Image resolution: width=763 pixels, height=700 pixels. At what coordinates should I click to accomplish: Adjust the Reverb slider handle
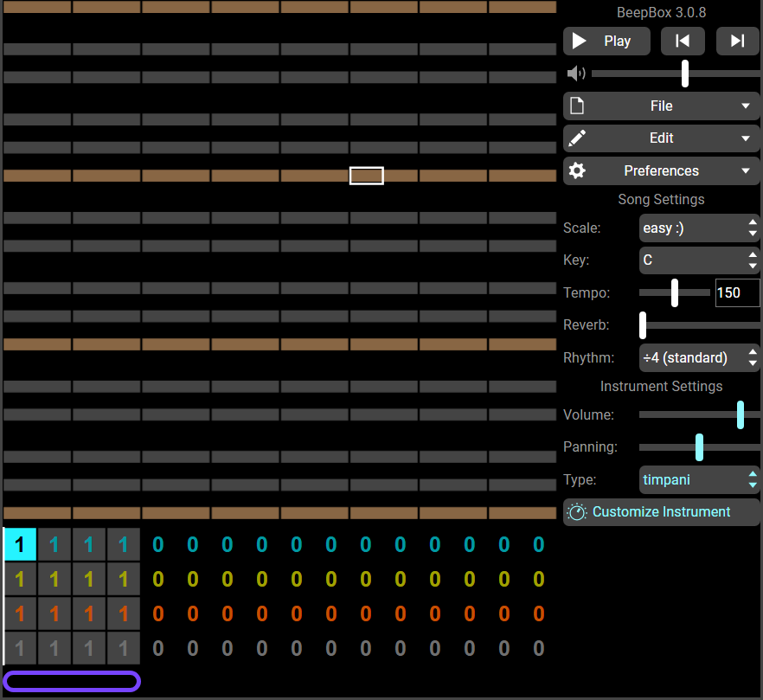[643, 325]
